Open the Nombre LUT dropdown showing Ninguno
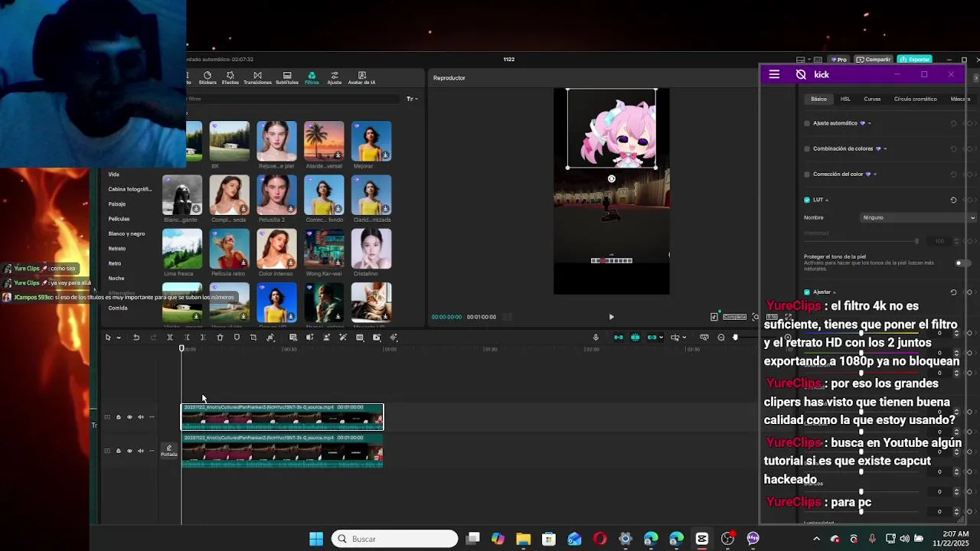 point(918,217)
